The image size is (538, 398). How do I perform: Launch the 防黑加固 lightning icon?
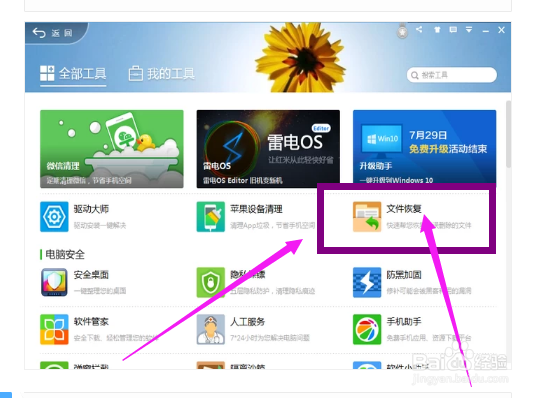click(x=367, y=282)
